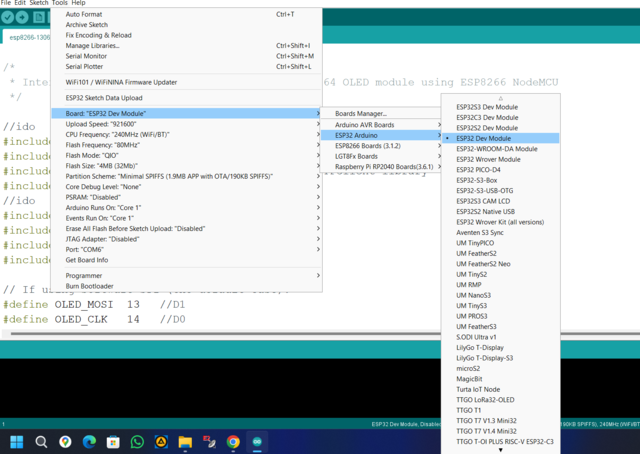This screenshot has width=640, height=454.
Task: Select ESP32 Wrover Module board
Action: coord(500,159)
